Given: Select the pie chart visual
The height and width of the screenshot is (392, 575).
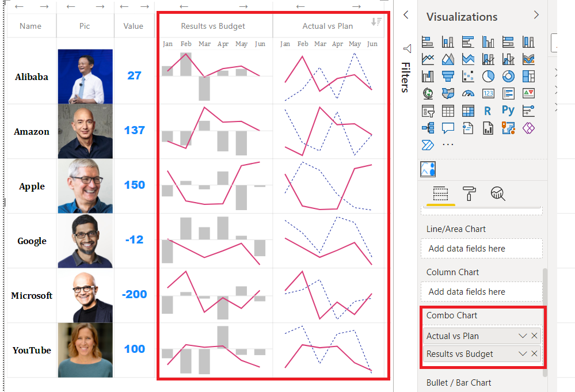Looking at the screenshot, I should point(488,77).
